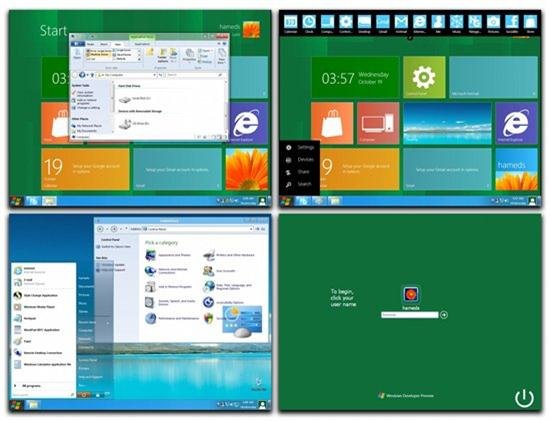
Task: Click My Network Places under Other Places
Action: 87,126
